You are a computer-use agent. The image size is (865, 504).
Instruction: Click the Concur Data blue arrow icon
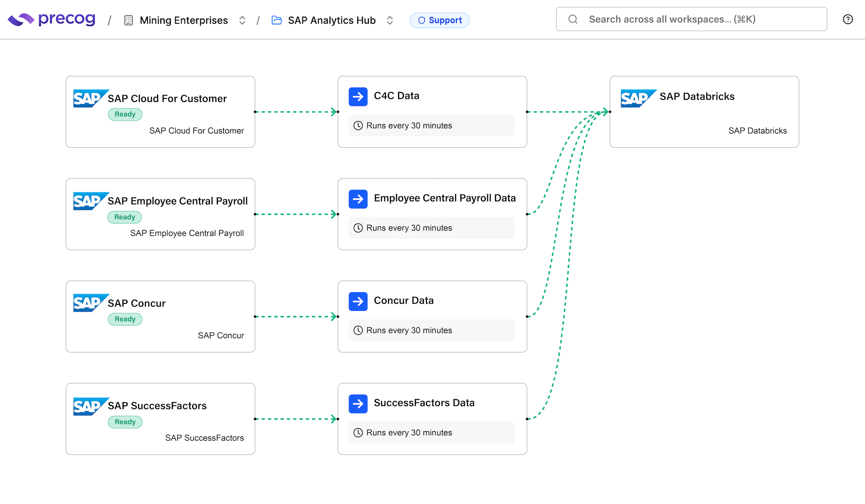coord(358,301)
